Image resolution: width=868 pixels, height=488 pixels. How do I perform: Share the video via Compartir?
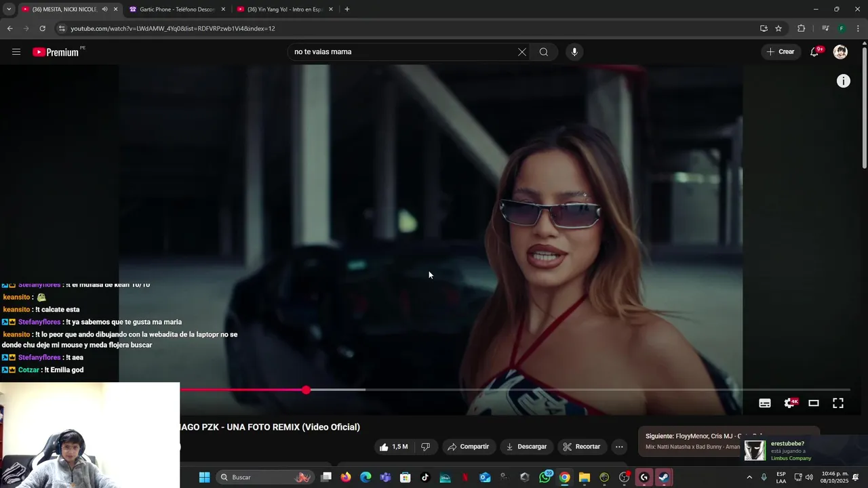(468, 447)
